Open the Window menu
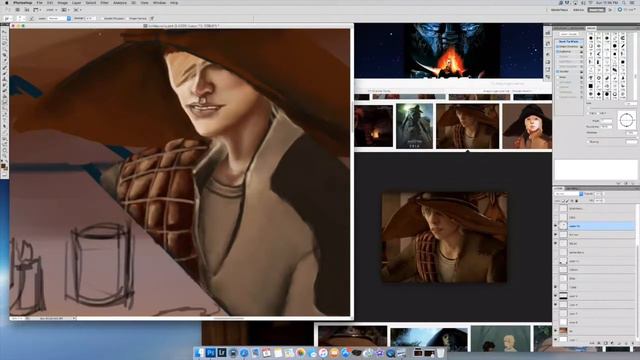 click(159, 3)
